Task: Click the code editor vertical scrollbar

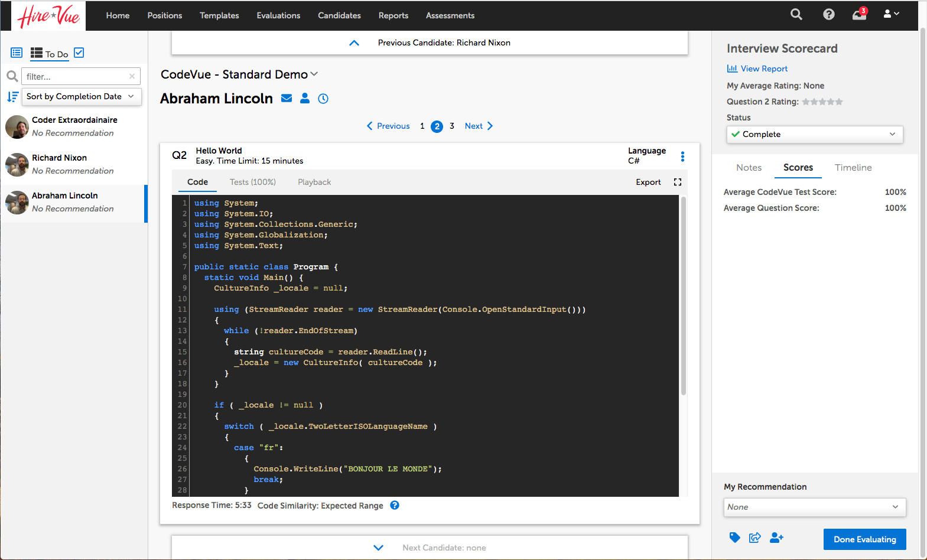Action: (684, 295)
